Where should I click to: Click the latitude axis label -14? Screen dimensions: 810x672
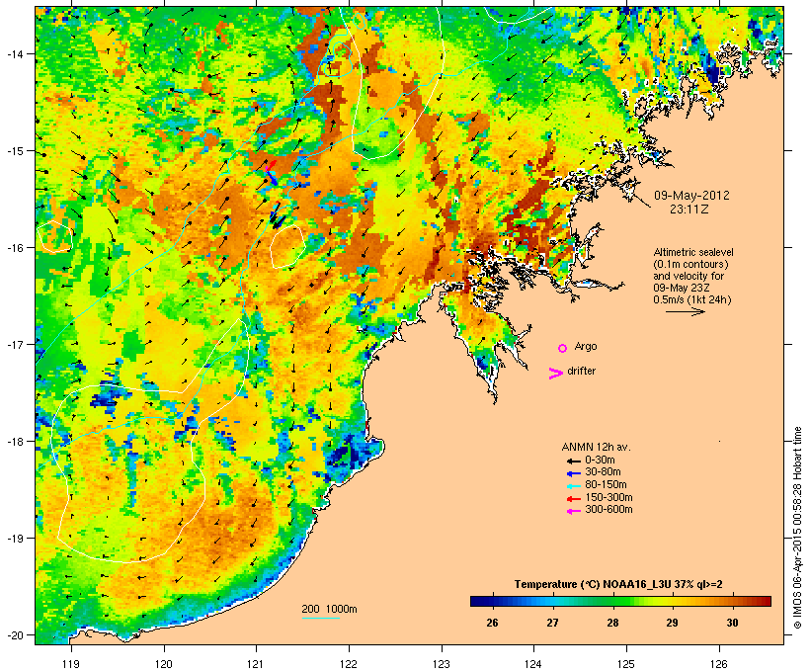pyautogui.click(x=14, y=53)
